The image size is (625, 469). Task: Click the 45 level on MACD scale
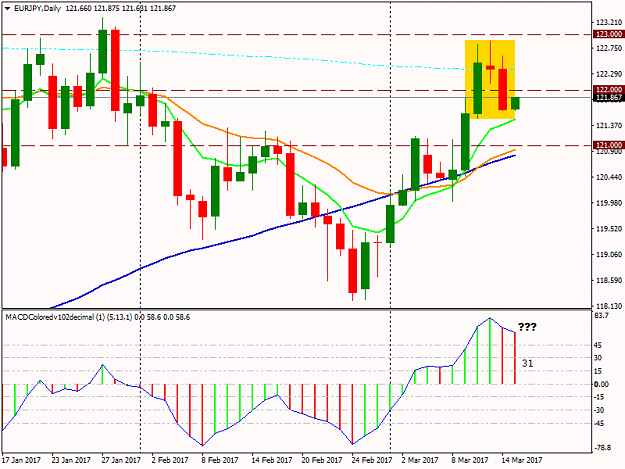point(598,345)
